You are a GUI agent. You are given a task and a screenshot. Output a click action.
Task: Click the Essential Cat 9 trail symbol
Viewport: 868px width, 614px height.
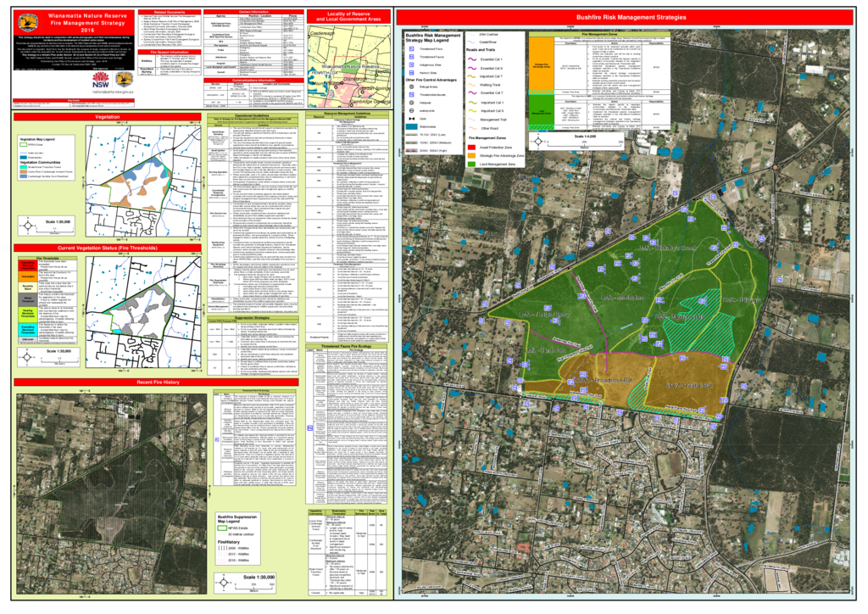pyautogui.click(x=472, y=68)
